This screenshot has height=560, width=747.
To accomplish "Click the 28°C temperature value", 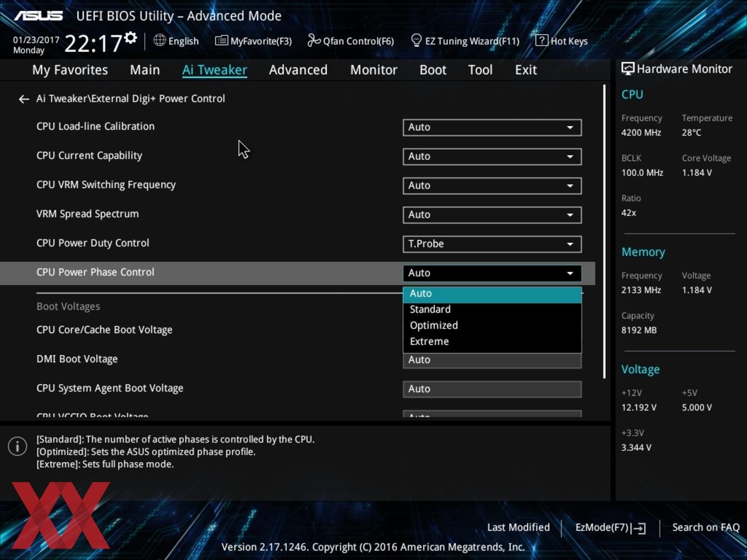I will point(692,133).
